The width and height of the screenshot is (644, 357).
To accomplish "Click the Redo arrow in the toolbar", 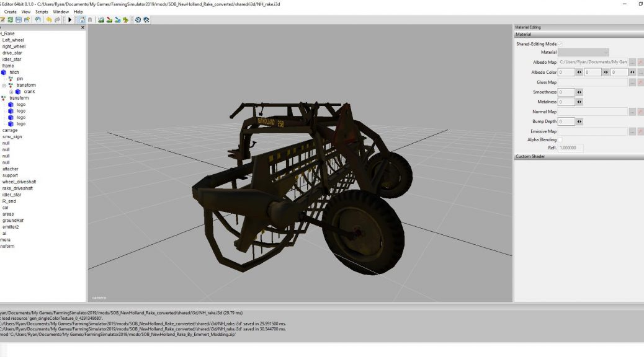I will 59,20.
